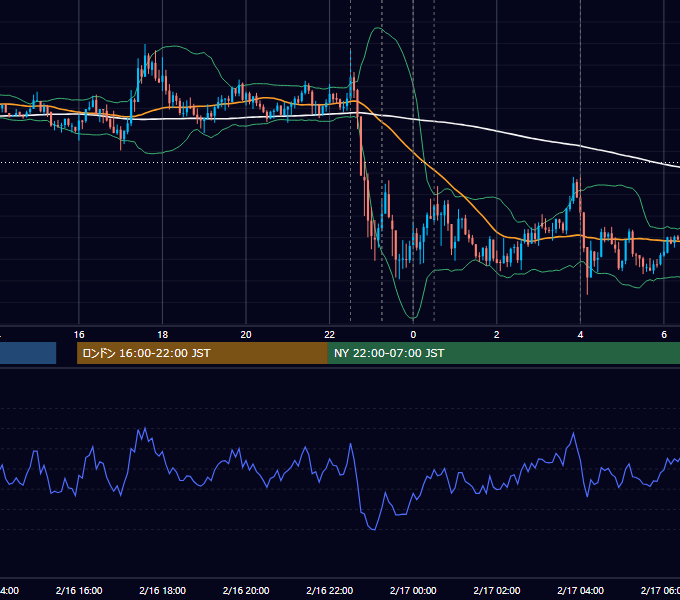Click the 0 hour label on price chart axis
The image size is (680, 600).
click(413, 335)
